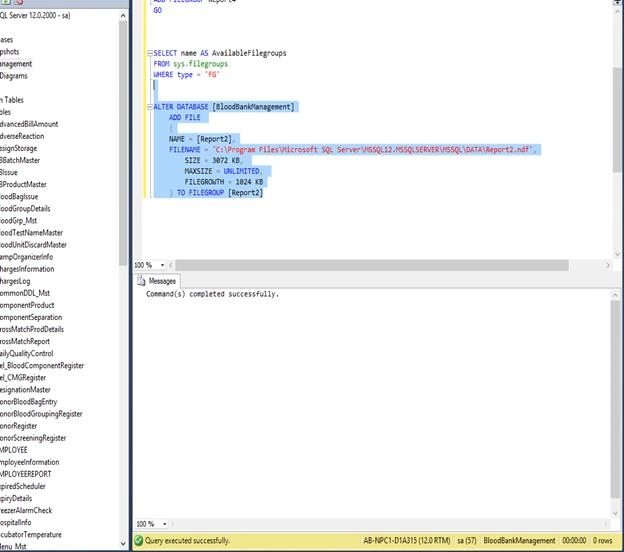Select the BloodGroupDetails table
Image resolution: width=624 pixels, height=552 pixels.
25,209
